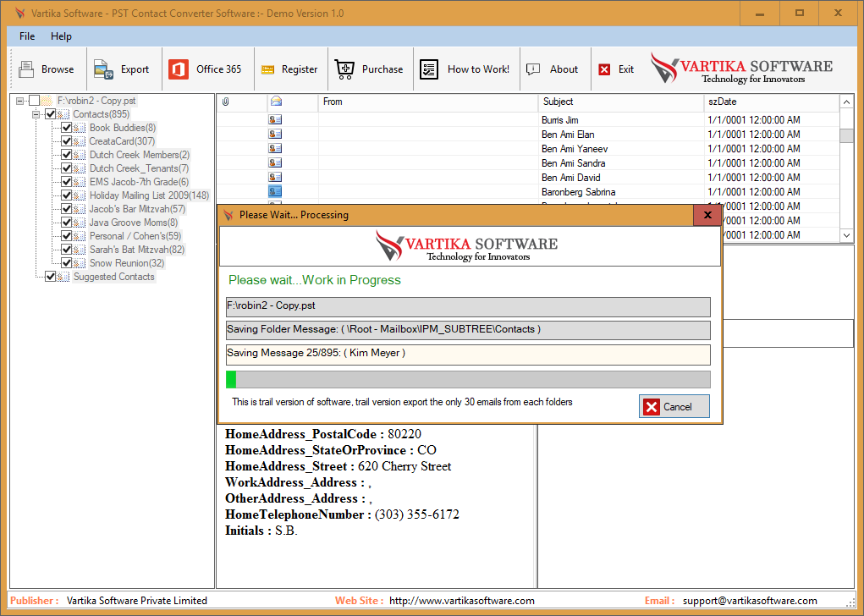The image size is (864, 616).
Task: Click the support@vartikasoftware.com email address
Action: pos(750,601)
